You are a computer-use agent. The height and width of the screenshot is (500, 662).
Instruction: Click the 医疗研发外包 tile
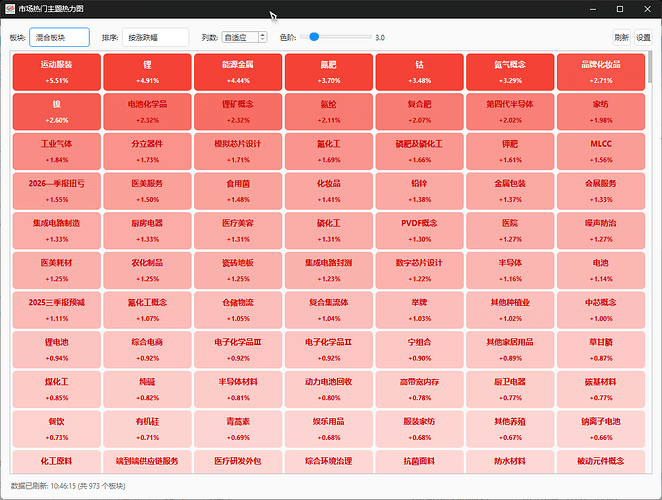[x=238, y=462]
